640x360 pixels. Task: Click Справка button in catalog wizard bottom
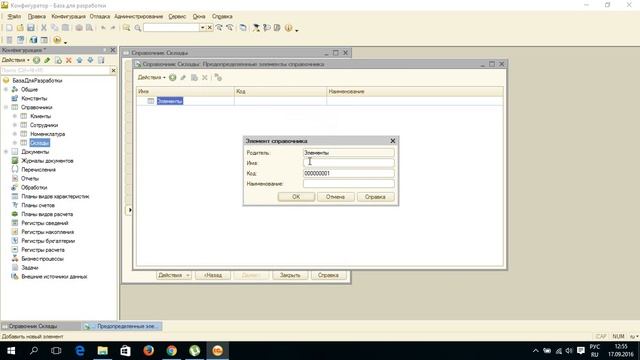[x=329, y=275]
